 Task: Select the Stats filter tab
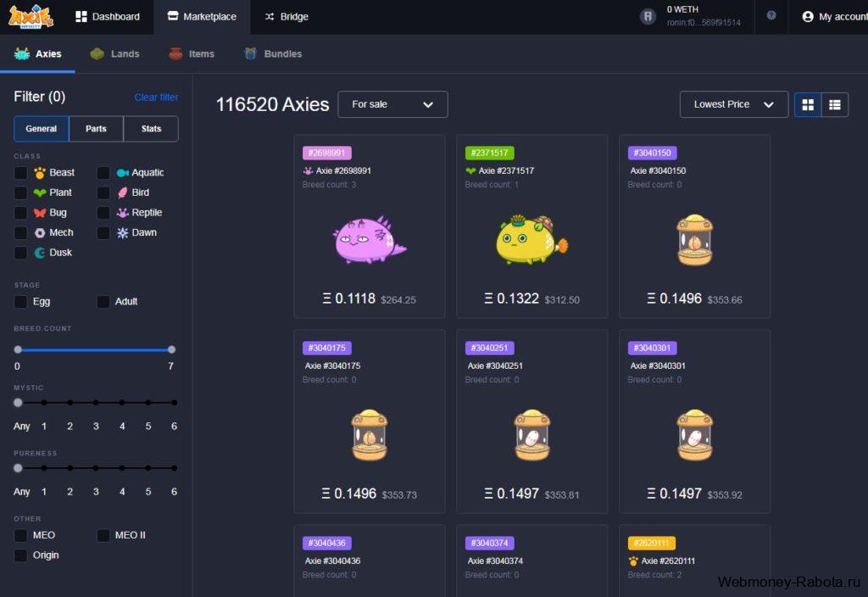(151, 129)
